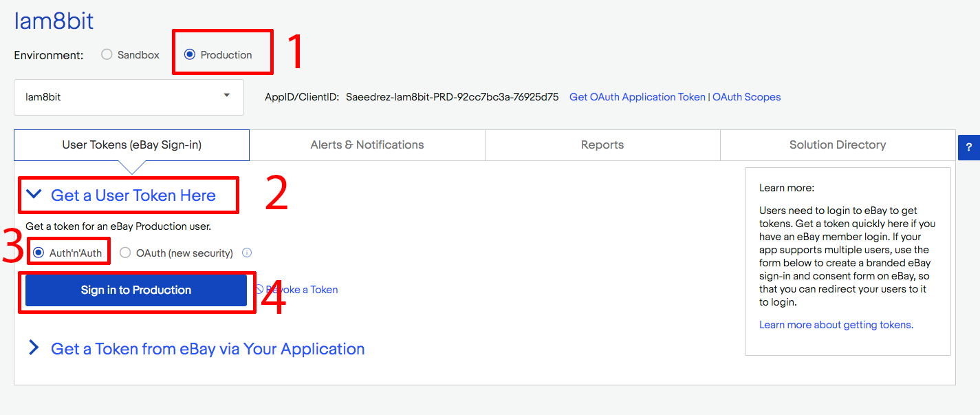This screenshot has height=415, width=980.
Task: Open the OAuth Scopes link
Action: (747, 97)
